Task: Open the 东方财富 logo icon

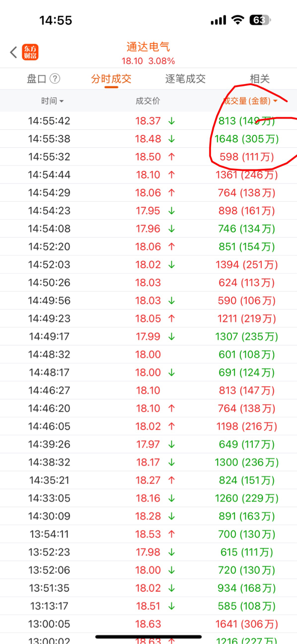Action: click(30, 52)
